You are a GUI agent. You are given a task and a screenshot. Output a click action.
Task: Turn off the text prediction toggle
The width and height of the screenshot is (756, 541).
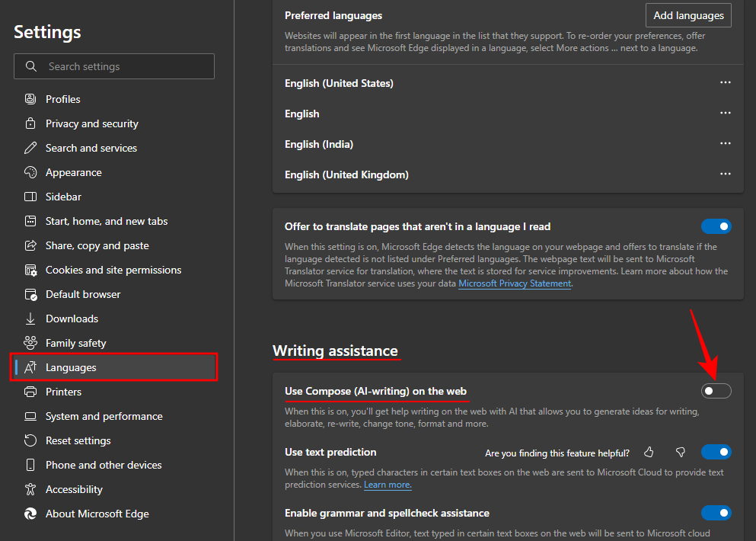tap(716, 453)
